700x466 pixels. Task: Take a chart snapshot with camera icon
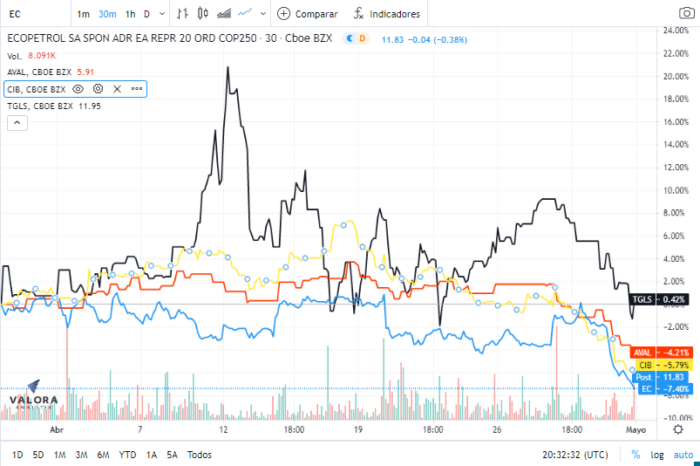pyautogui.click(x=685, y=14)
